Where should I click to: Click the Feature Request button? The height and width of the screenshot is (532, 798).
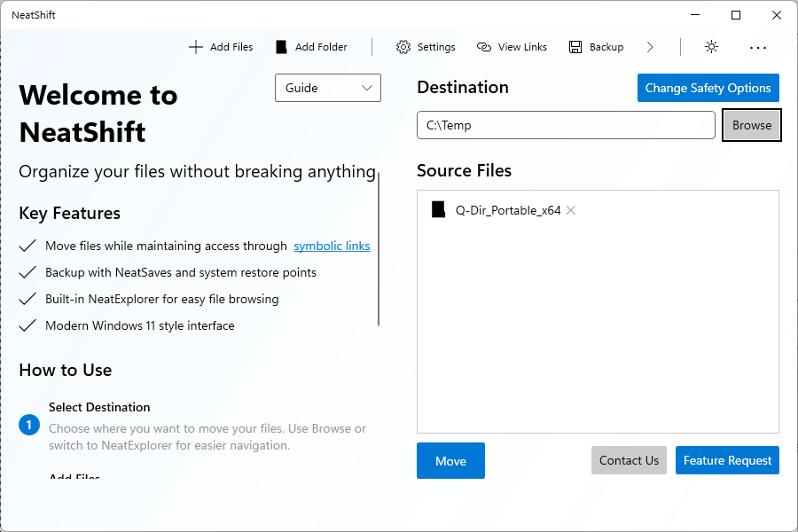pyautogui.click(x=727, y=460)
